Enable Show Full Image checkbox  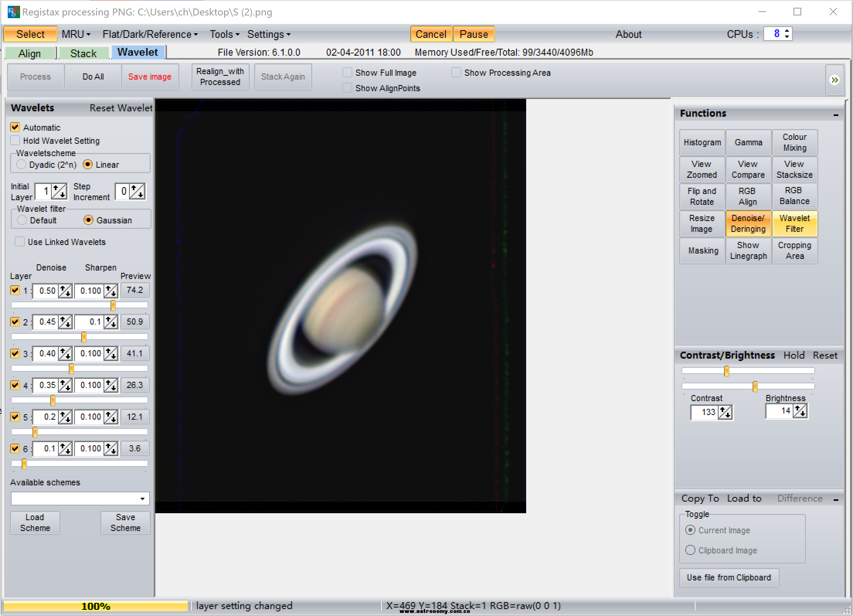coord(347,73)
